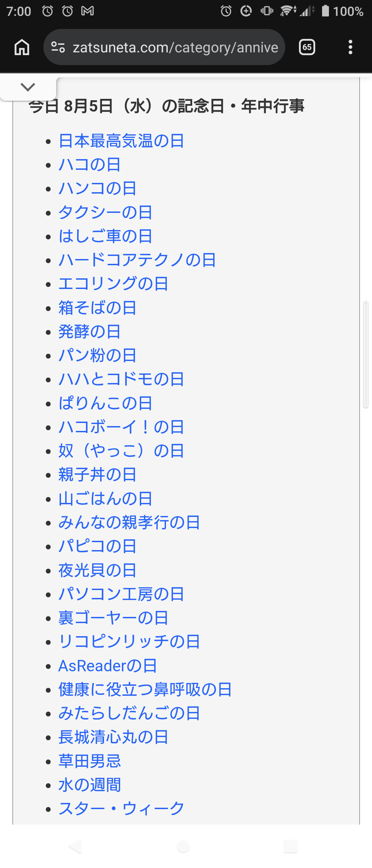Viewport: 372px width, 868px height.
Task: Open the タクシーの日 link
Action: (105, 212)
